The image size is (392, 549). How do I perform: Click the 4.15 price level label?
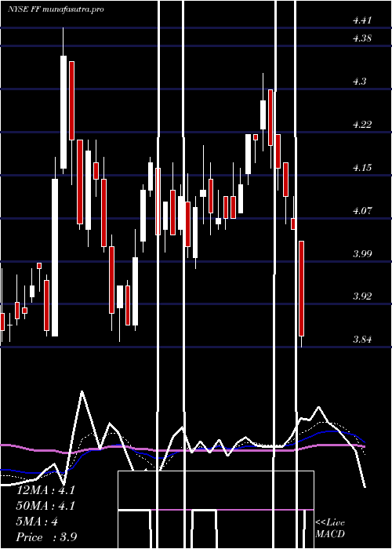[x=362, y=167]
